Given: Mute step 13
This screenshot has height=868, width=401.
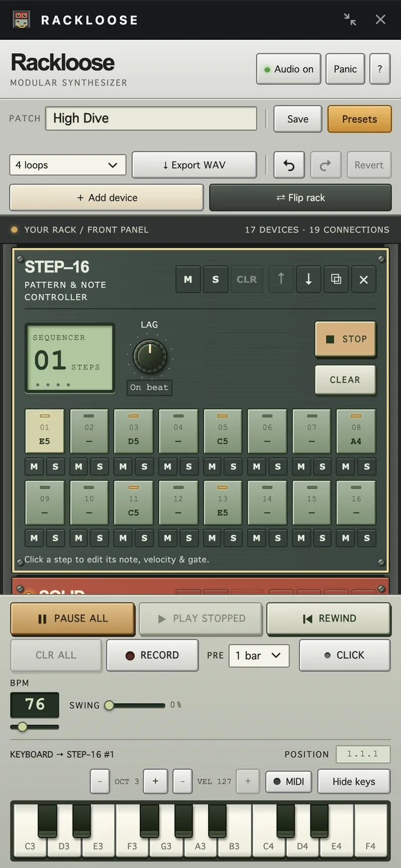Looking at the screenshot, I should (212, 537).
